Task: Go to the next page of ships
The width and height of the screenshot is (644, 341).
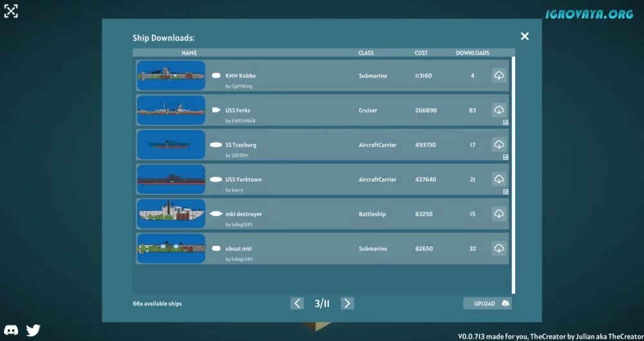Action: coord(347,303)
